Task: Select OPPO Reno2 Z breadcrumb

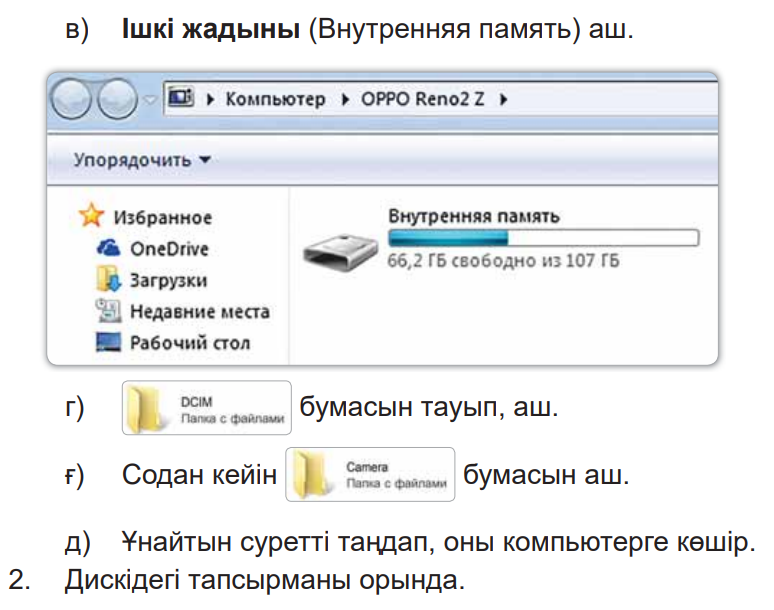Action: point(423,99)
